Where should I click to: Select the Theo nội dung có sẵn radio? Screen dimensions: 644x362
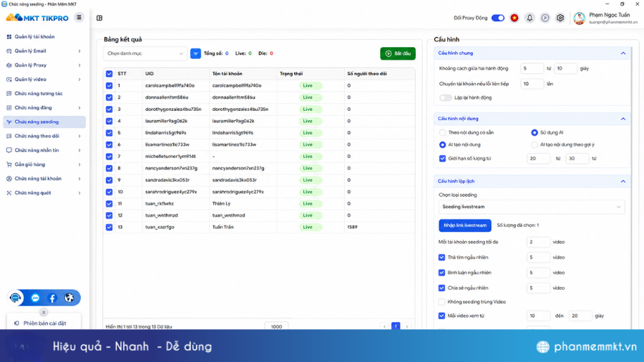coord(442,132)
